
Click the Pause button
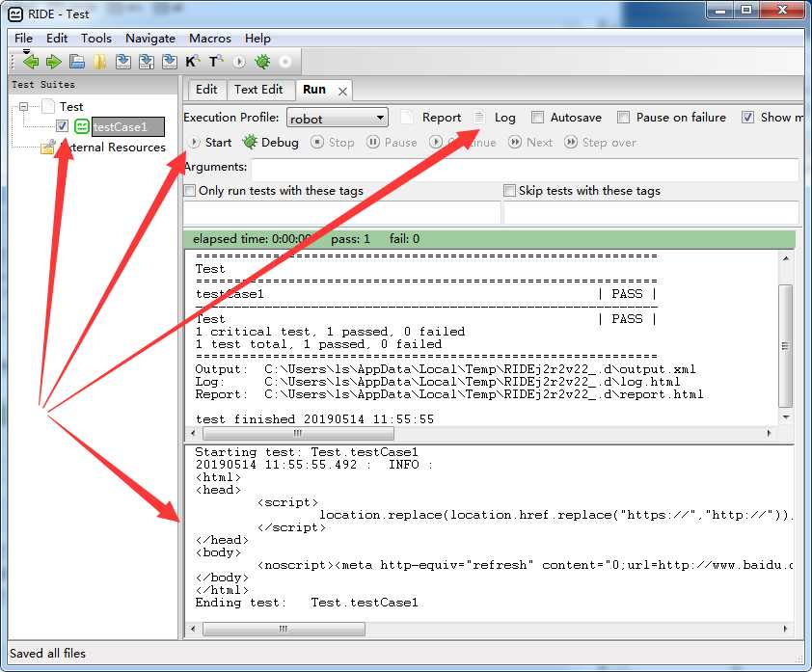tap(392, 143)
